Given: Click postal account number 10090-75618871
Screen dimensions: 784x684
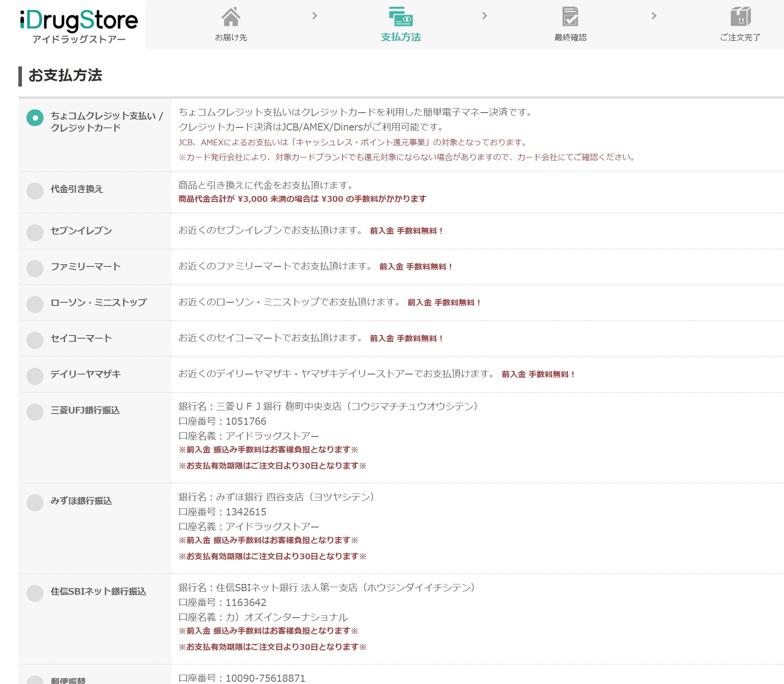Looking at the screenshot, I should coord(265,678).
